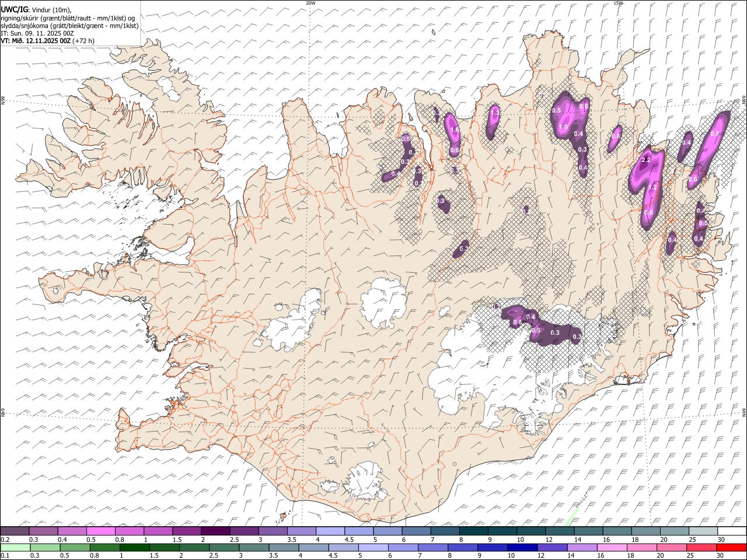Choose the upper legend lavender swatch labeled 4
This screenshot has width=747, height=560.
click(x=330, y=531)
